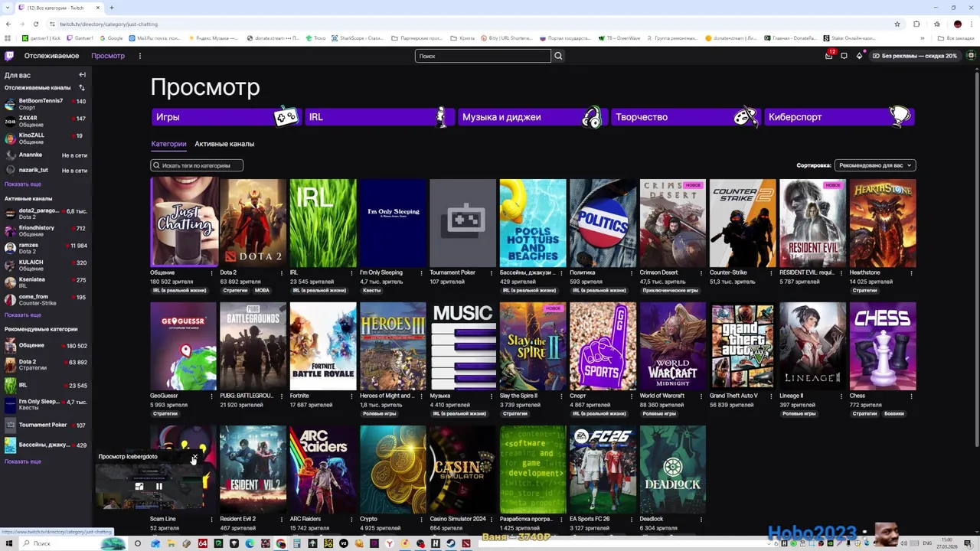Open the Chrome tab search dropdown arrow
The height and width of the screenshot is (551, 980).
click(8, 8)
